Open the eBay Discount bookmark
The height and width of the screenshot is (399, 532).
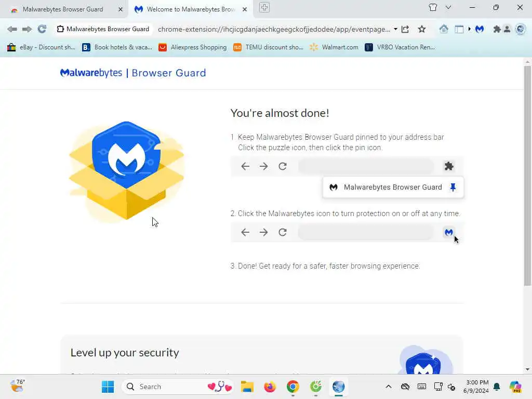click(41, 47)
